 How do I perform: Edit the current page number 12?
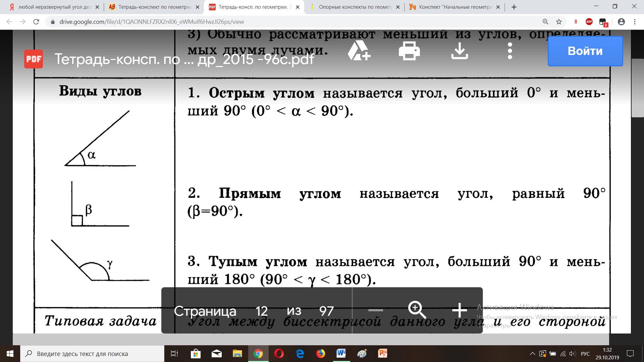[x=262, y=311]
